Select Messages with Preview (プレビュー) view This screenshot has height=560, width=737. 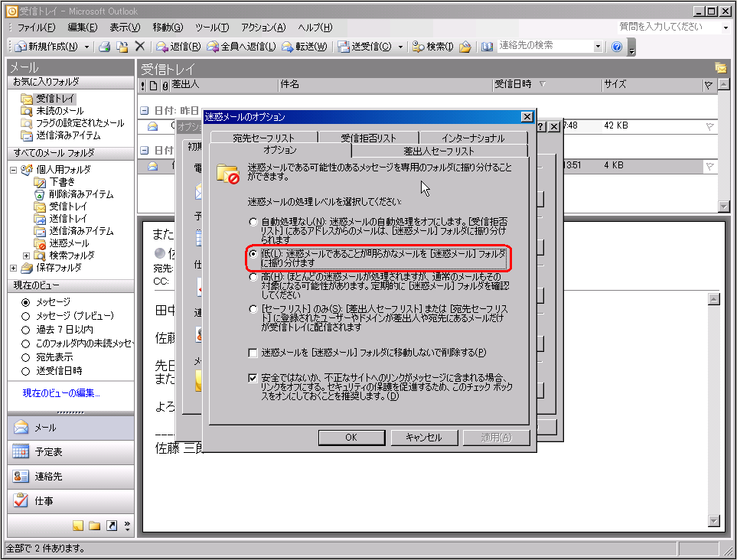coord(26,316)
